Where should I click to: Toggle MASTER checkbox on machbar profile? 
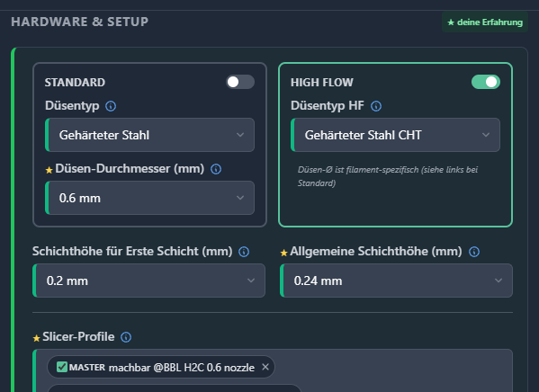62,367
